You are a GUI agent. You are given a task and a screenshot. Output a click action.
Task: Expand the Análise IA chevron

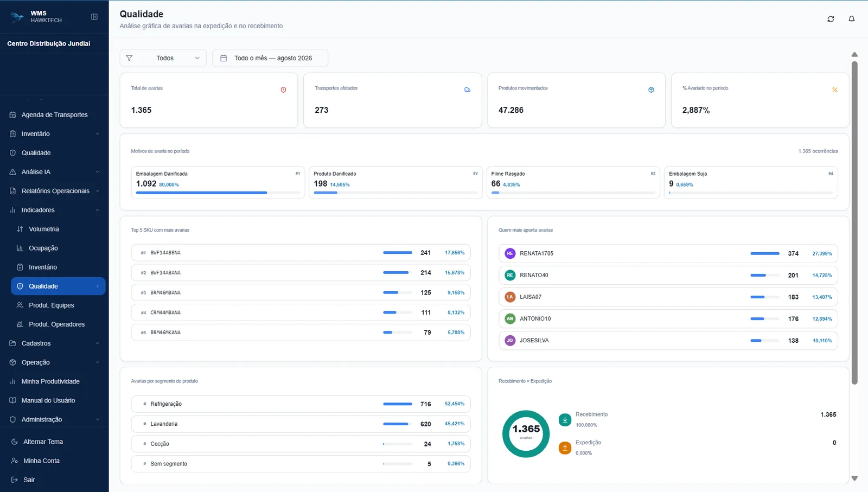pos(98,172)
